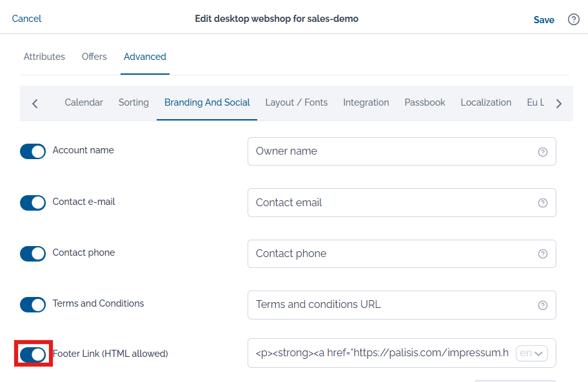
Task: Toggle the Terms and Conditions switch
Action: (x=33, y=305)
